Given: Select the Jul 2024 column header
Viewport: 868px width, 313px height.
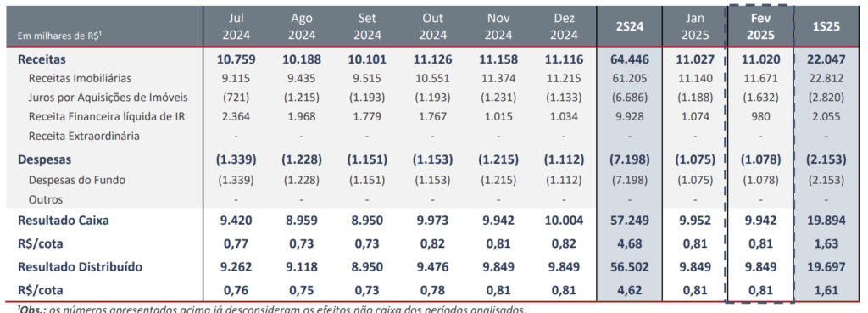Looking at the screenshot, I should pos(236,26).
